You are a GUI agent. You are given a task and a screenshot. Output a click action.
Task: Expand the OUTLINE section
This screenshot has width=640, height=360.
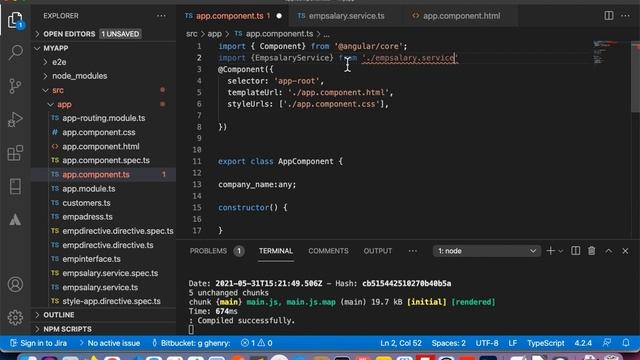click(x=104, y=315)
